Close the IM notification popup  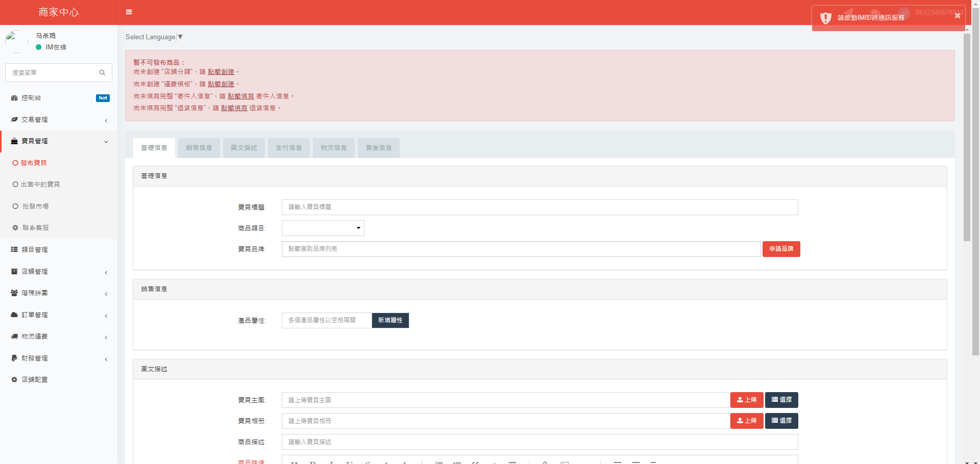958,16
